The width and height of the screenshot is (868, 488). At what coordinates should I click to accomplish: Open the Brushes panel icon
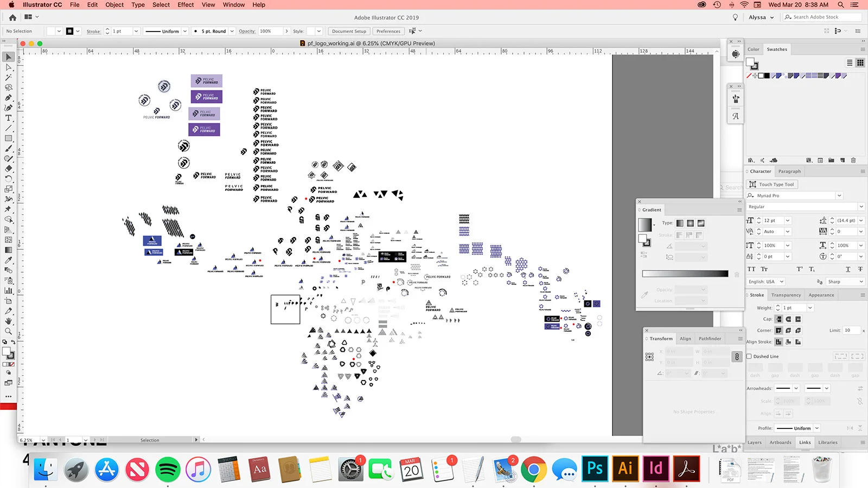point(736,99)
